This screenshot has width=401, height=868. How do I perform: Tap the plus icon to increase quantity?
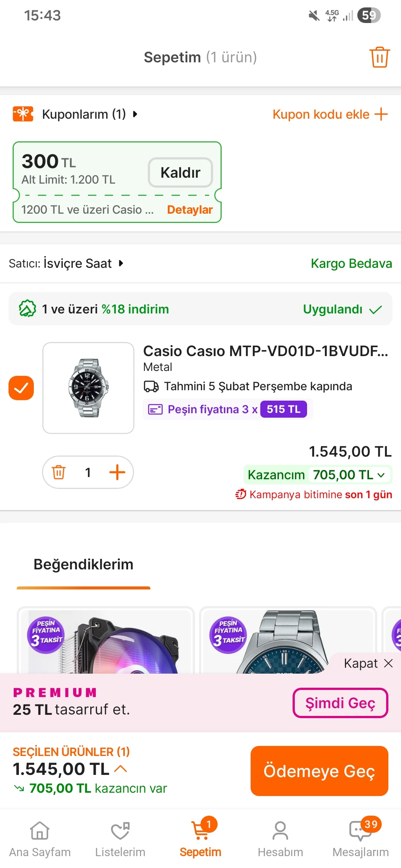117,472
